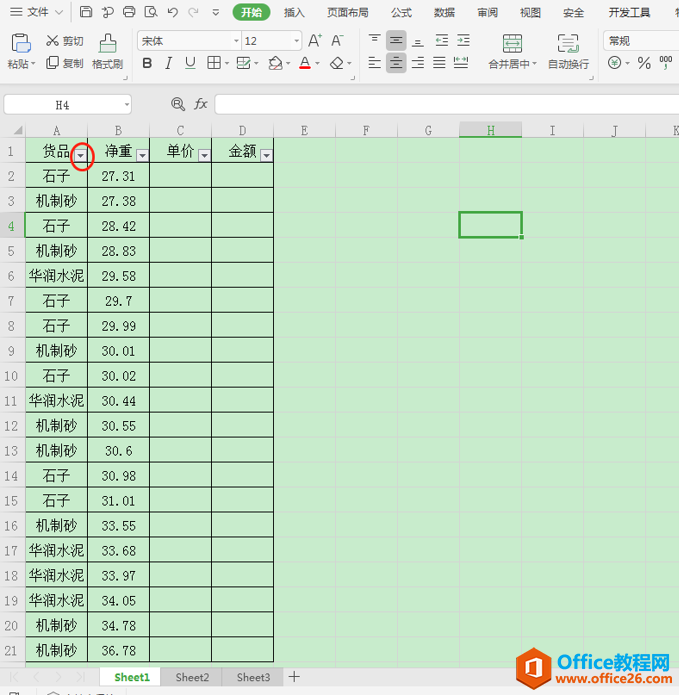Image resolution: width=679 pixels, height=696 pixels.
Task: Justify text alignment icon
Action: tap(439, 63)
